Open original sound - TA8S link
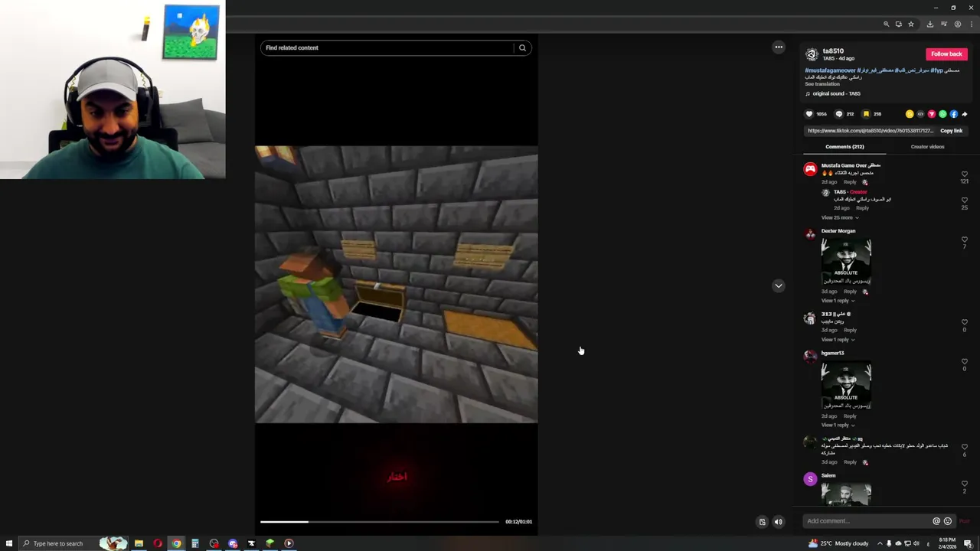Image resolution: width=980 pixels, height=551 pixels. (x=836, y=93)
